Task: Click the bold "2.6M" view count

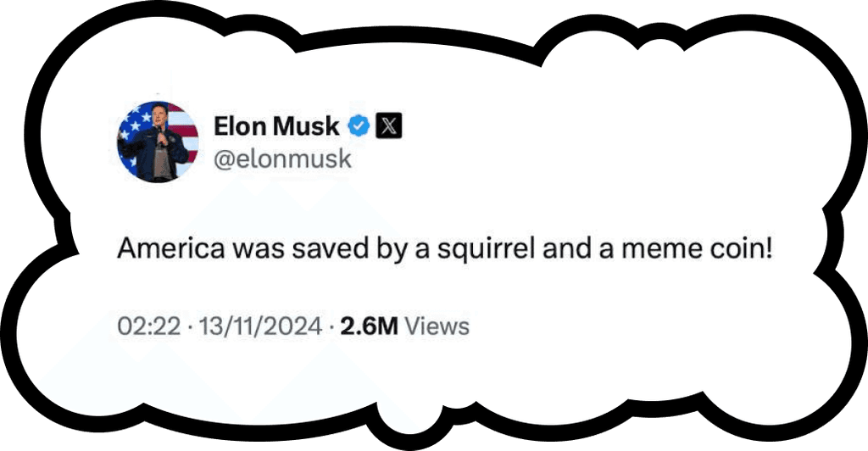Action: [x=370, y=326]
